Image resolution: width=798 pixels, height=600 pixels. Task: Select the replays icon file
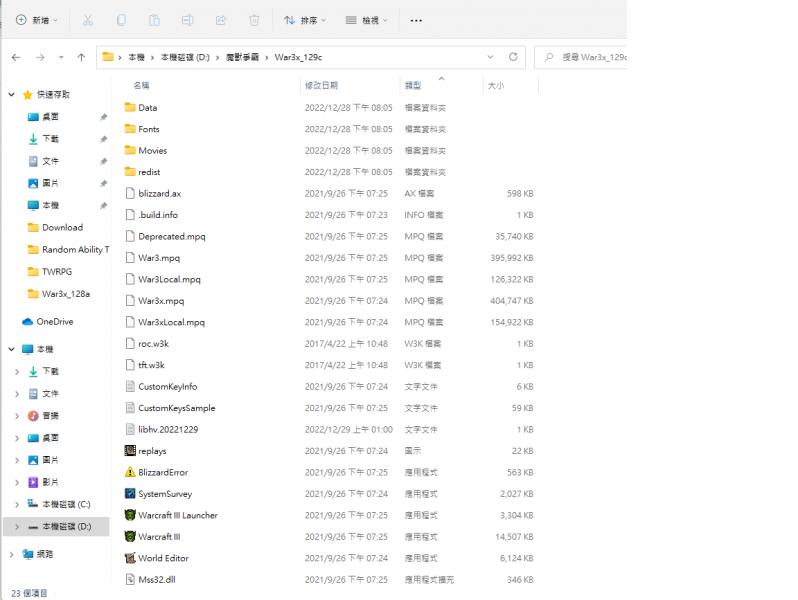(x=130, y=451)
